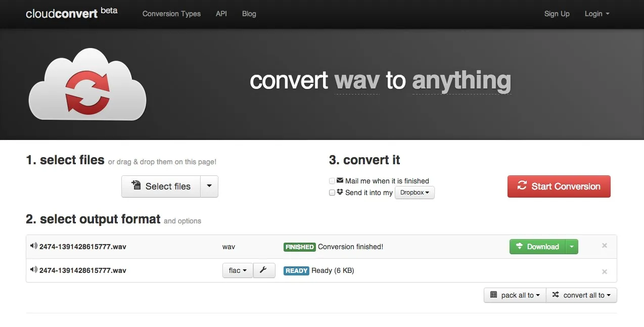Click the red cloud sync logo
The width and height of the screenshot is (644, 327).
pos(87,84)
